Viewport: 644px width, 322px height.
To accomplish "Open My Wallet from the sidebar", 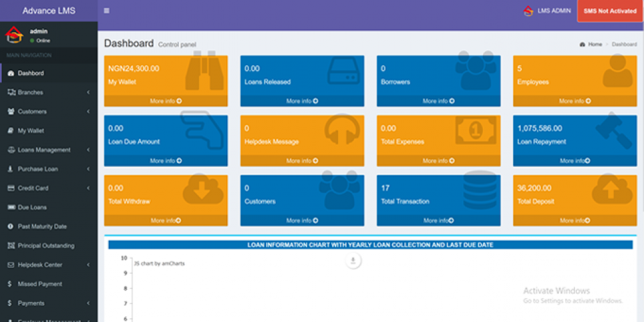I will pos(30,131).
